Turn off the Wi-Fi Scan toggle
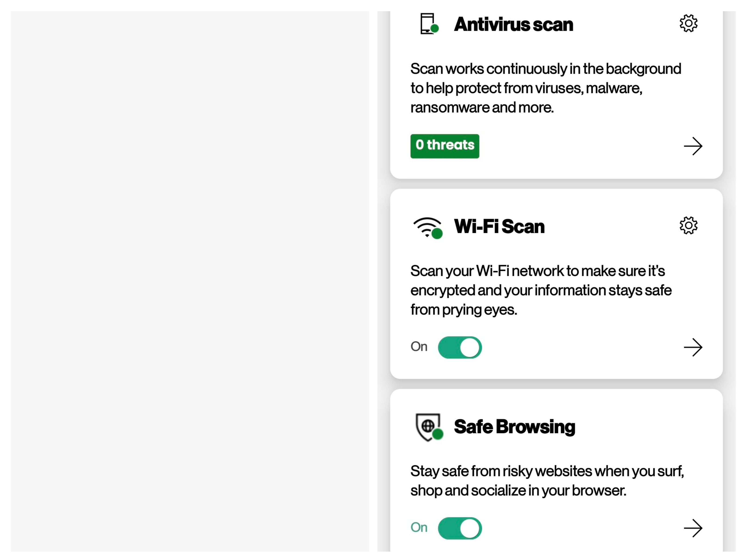745x560 pixels. click(x=460, y=347)
